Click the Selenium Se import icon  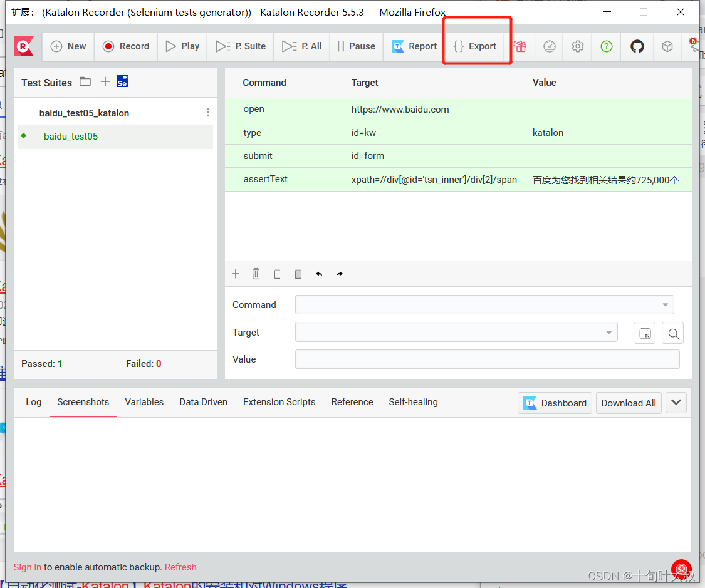click(122, 81)
